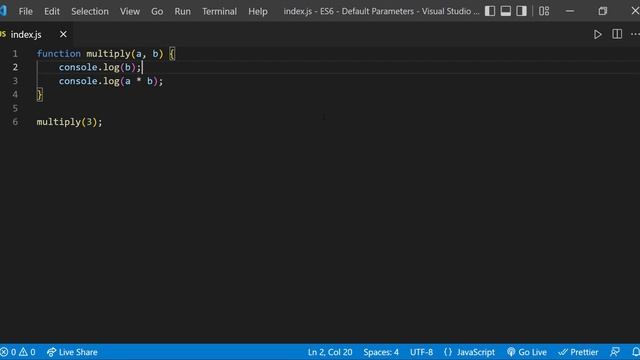Click 'console.log(b);' on line 2

tap(100, 67)
